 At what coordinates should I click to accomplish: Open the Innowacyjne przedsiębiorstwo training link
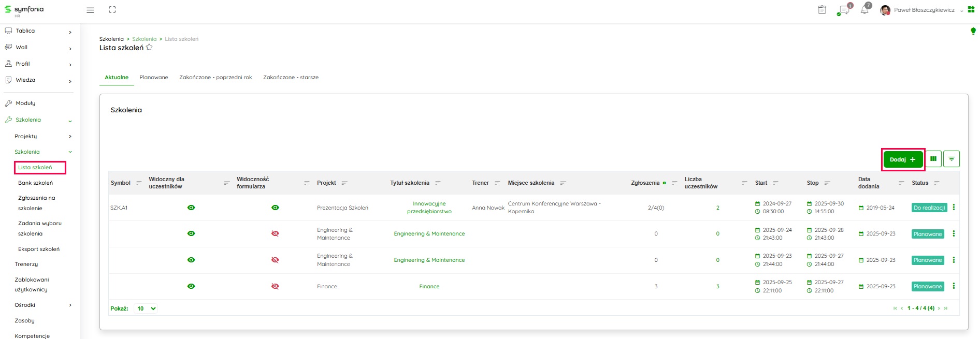click(x=429, y=208)
